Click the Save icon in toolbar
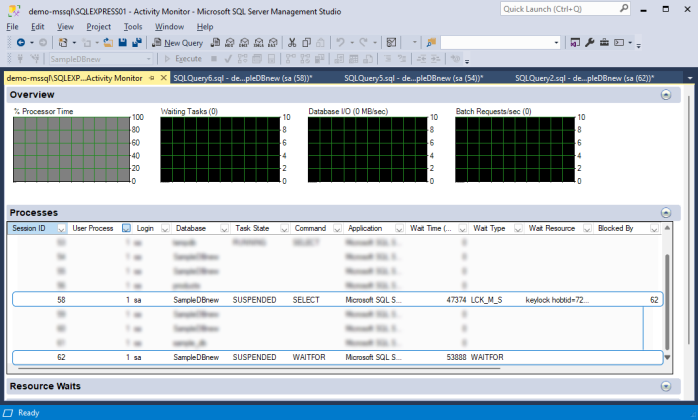 tap(122, 43)
